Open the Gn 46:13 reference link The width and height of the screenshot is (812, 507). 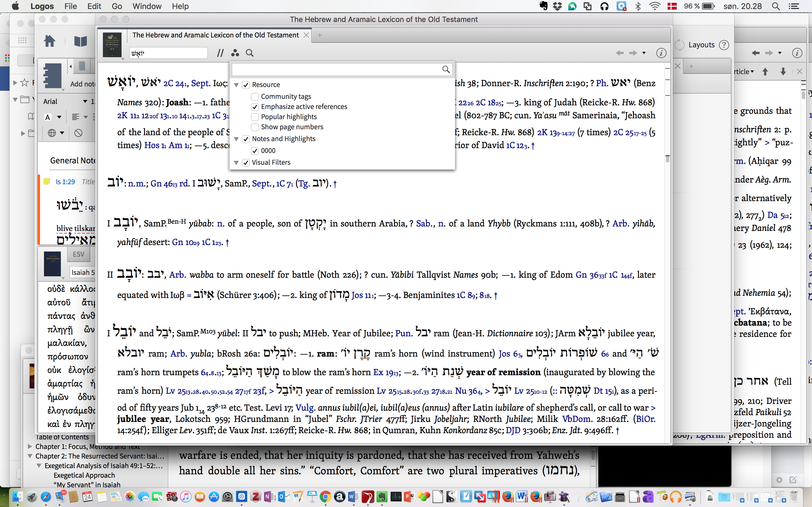click(164, 184)
